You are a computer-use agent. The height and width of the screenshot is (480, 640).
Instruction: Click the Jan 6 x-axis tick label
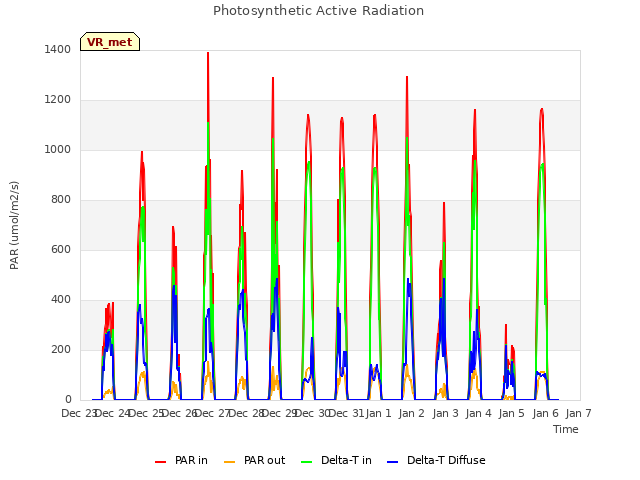click(545, 413)
